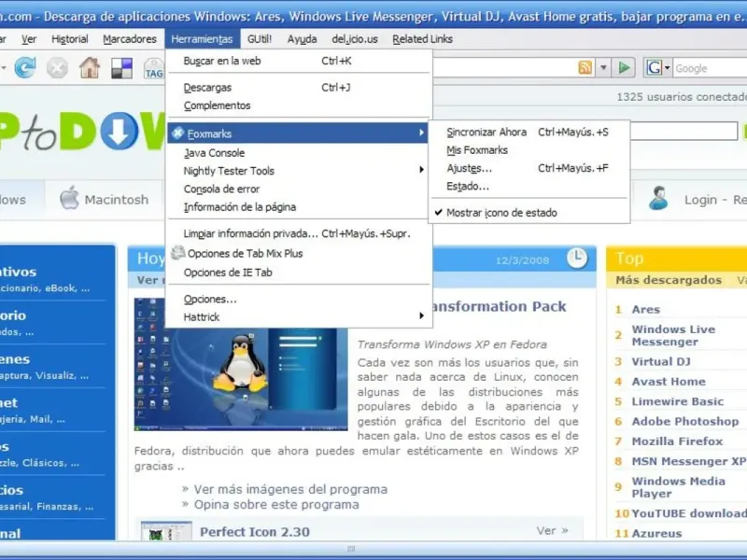The height and width of the screenshot is (560, 747).
Task: Select Buscar en la web
Action: [x=298, y=61]
